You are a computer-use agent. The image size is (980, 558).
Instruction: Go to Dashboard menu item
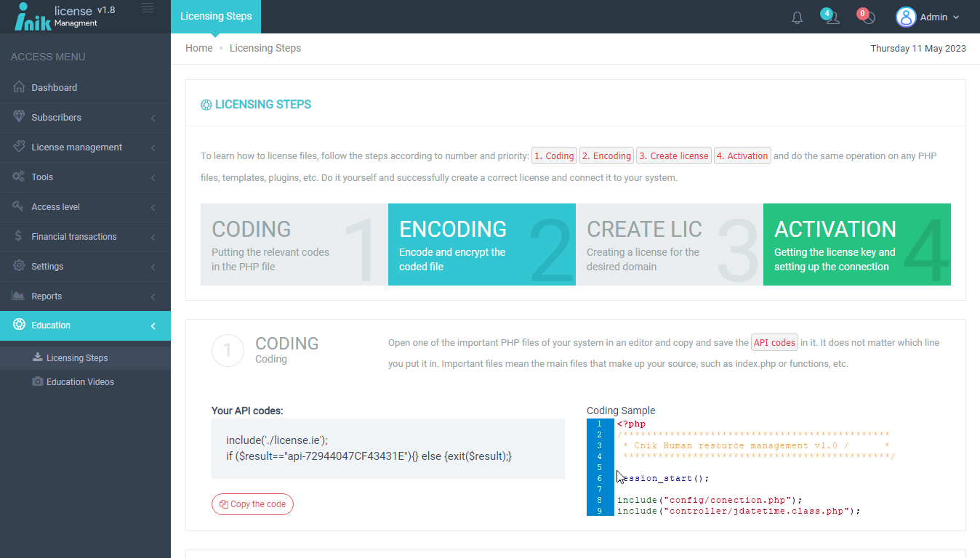85,87
